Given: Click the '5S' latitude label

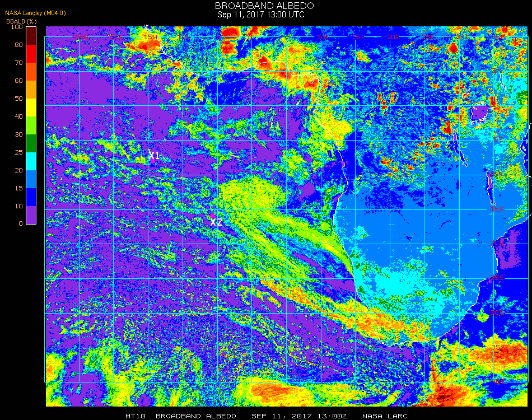Looking at the screenshot, I should pos(498,140).
